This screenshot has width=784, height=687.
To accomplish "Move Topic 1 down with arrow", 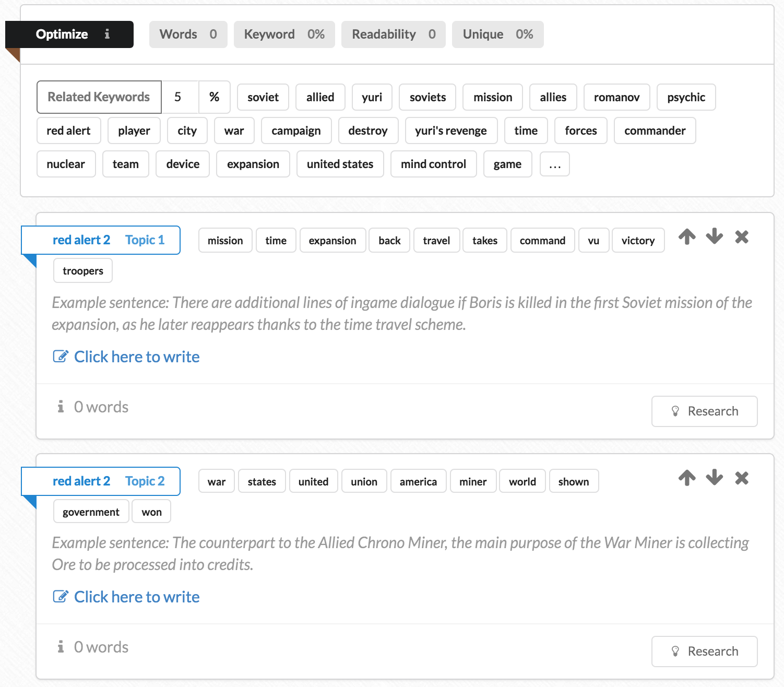I will (715, 237).
